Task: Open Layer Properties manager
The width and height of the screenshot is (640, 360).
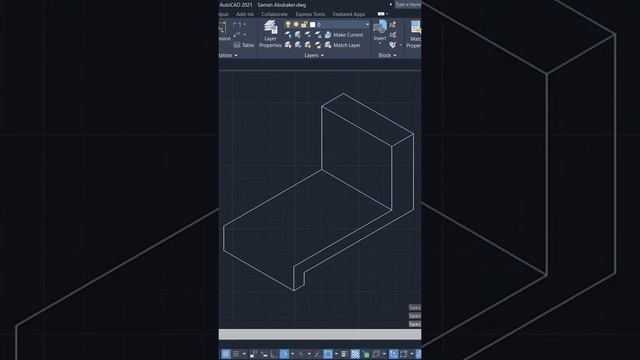Action: pos(270,34)
